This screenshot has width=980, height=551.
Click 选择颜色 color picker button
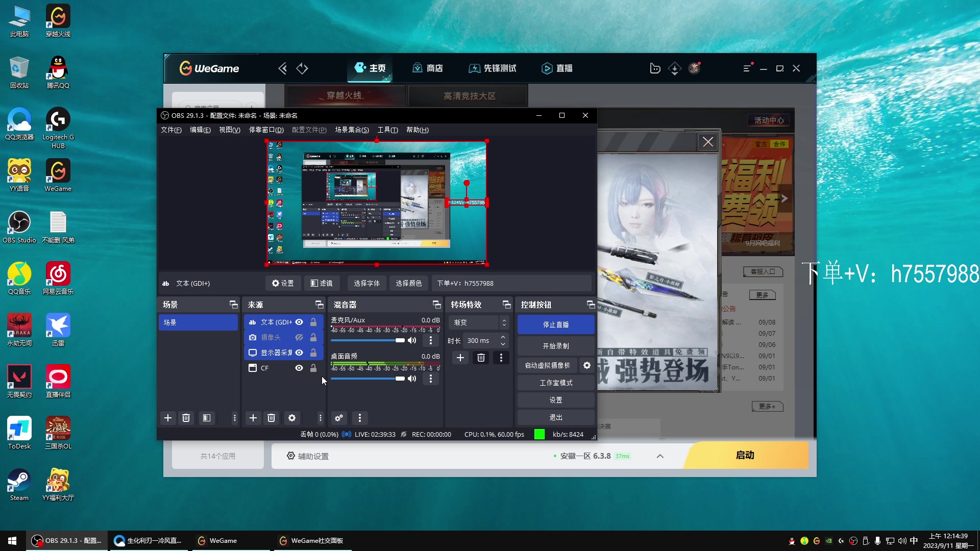(408, 283)
